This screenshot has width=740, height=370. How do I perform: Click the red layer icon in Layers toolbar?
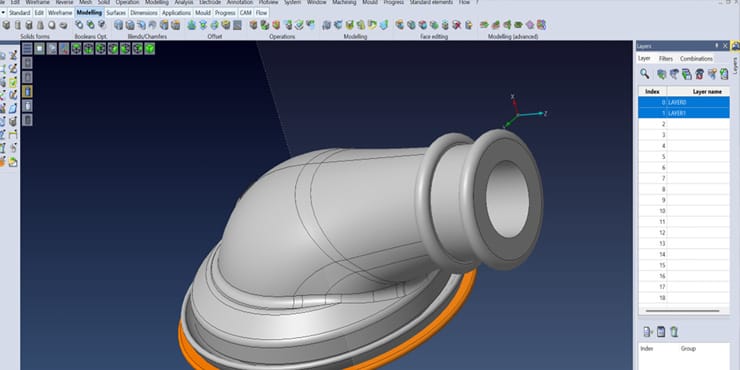point(699,74)
